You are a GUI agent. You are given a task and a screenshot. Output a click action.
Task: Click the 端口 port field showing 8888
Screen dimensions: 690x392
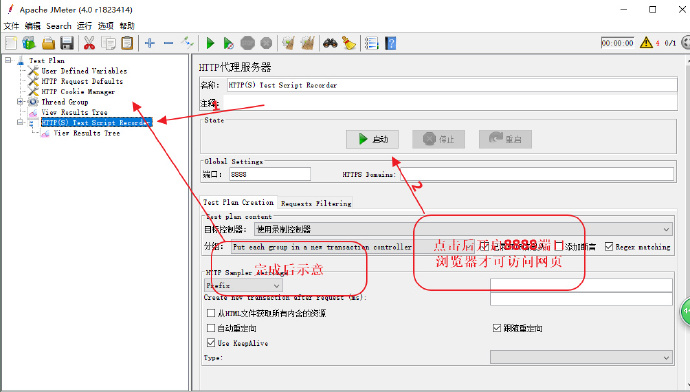pos(270,174)
